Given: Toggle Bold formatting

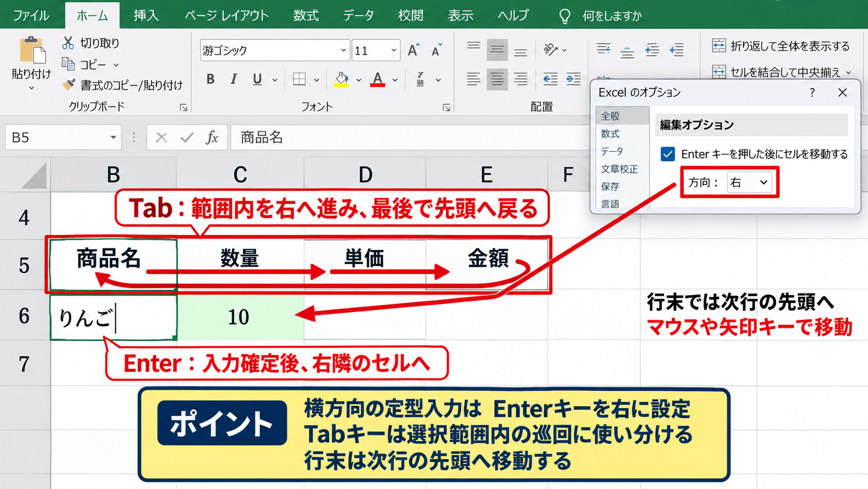Looking at the screenshot, I should 210,79.
